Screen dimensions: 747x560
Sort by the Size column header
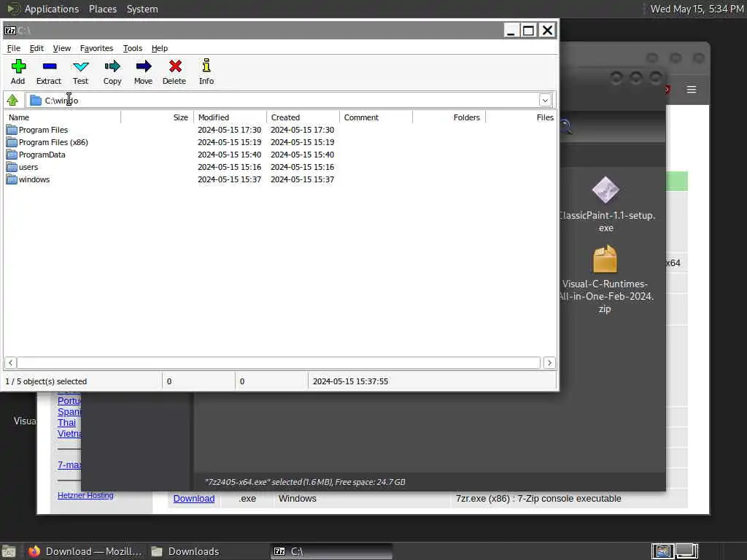158,117
